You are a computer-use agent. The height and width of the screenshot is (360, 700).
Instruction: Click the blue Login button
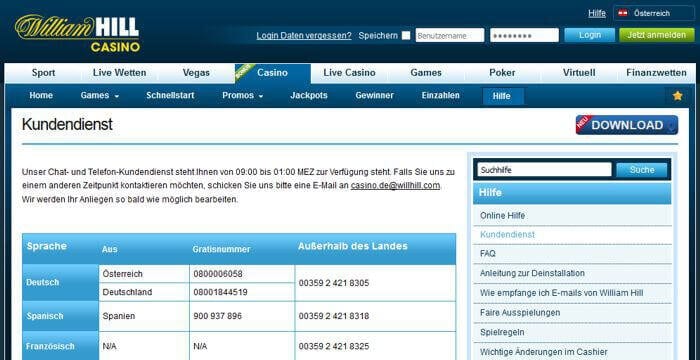[x=589, y=35]
